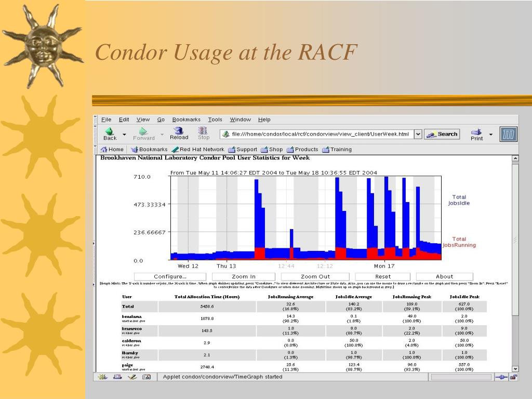
Task: Open the Training bookmark
Action: tap(337, 149)
